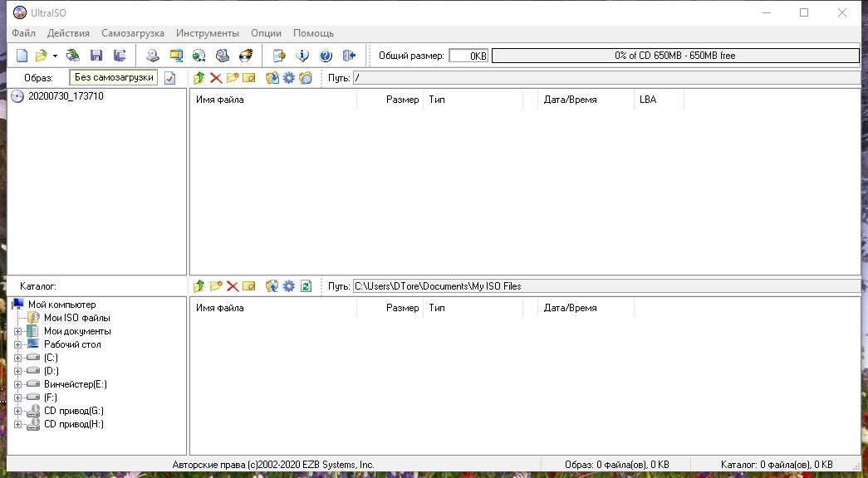
Task: Click the New folder icon in catalog toolbar
Action: (x=216, y=286)
